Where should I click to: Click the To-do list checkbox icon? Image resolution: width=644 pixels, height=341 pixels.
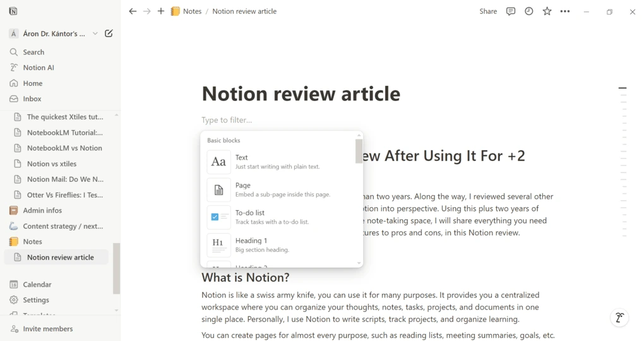pyautogui.click(x=218, y=217)
